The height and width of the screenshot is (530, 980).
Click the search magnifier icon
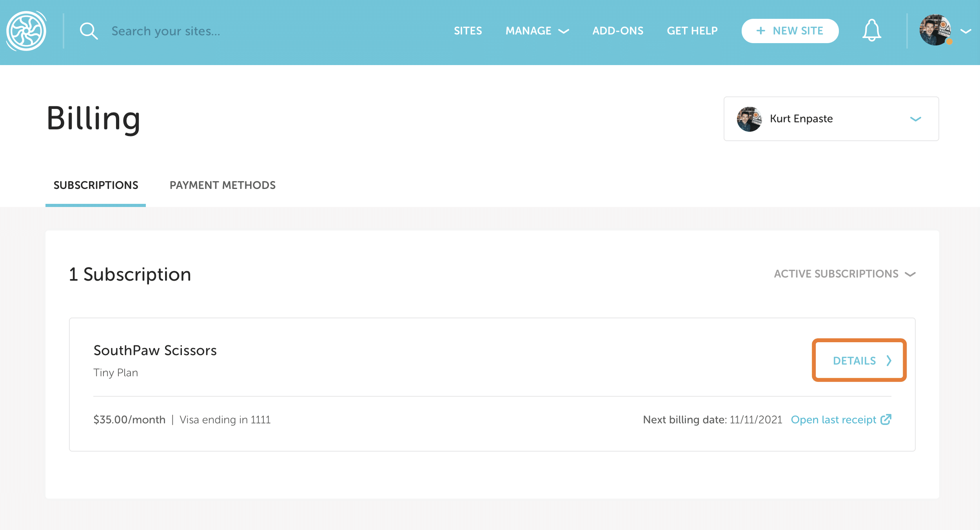pyautogui.click(x=89, y=31)
